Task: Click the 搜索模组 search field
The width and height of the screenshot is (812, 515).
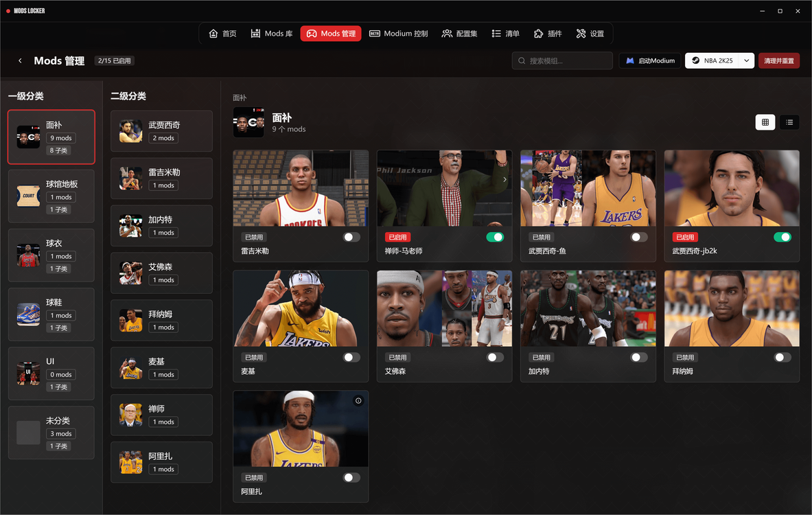Action: pos(562,61)
